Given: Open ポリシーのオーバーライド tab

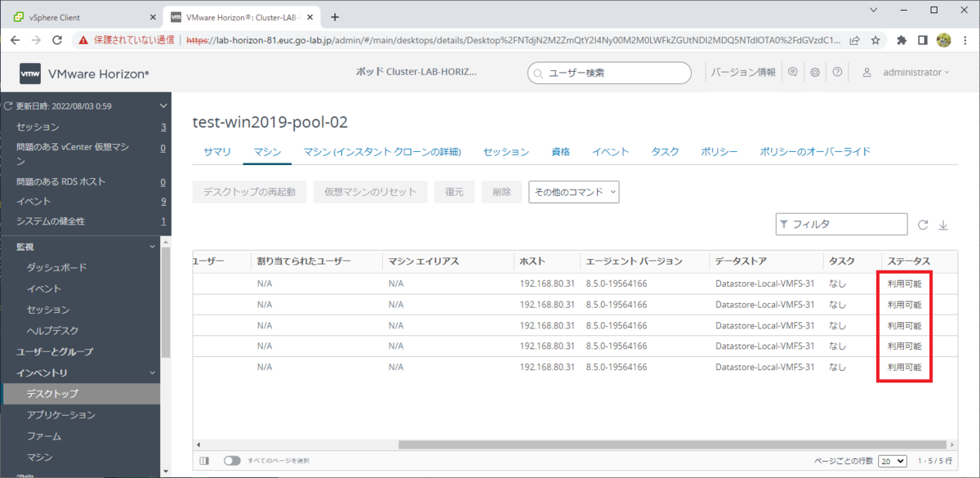Looking at the screenshot, I should pos(815,151).
